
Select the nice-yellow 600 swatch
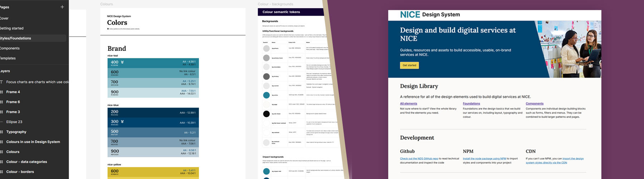click(x=153, y=172)
